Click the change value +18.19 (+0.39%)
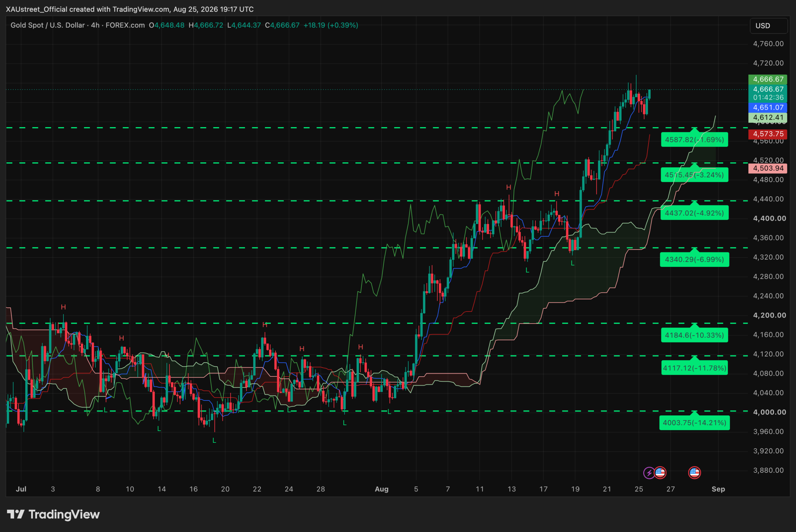This screenshot has height=532, width=796. (x=331, y=25)
